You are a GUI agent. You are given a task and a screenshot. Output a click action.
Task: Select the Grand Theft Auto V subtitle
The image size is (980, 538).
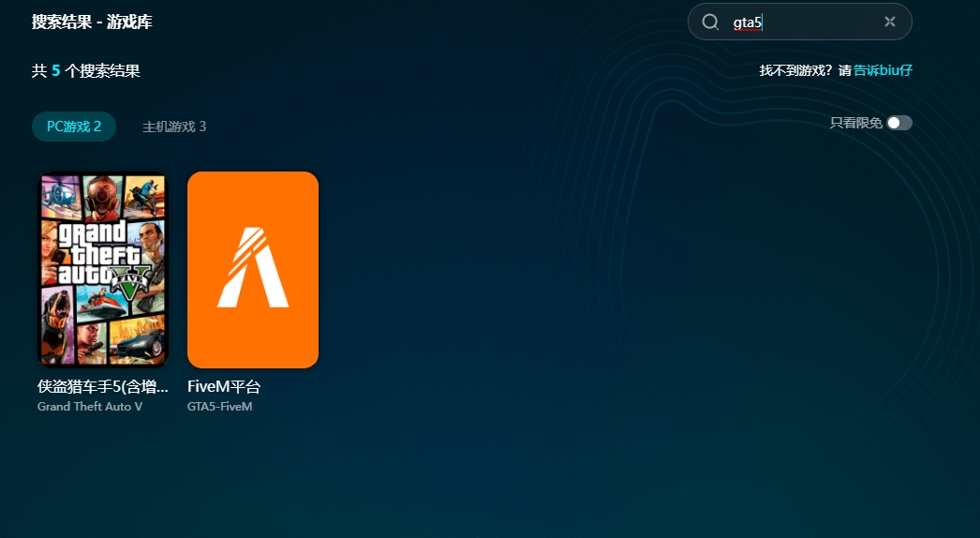(x=90, y=407)
